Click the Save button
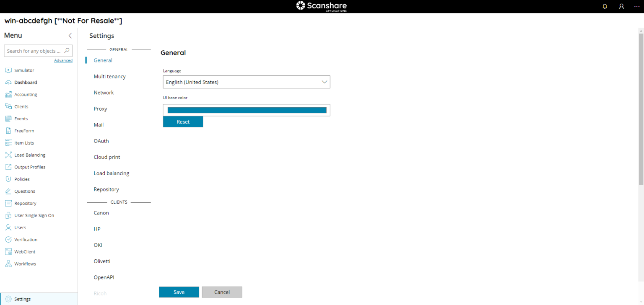The height and width of the screenshot is (305, 644). (x=179, y=292)
